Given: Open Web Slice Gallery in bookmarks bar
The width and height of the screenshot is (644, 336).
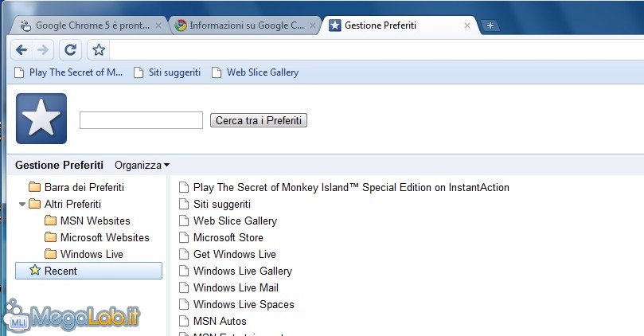Looking at the screenshot, I should pyautogui.click(x=262, y=72).
